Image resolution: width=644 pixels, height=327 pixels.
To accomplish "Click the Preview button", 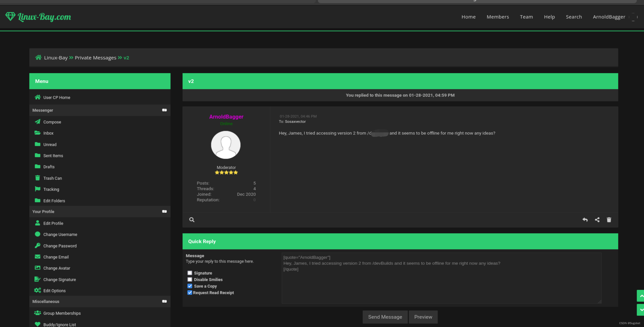I will (x=423, y=317).
